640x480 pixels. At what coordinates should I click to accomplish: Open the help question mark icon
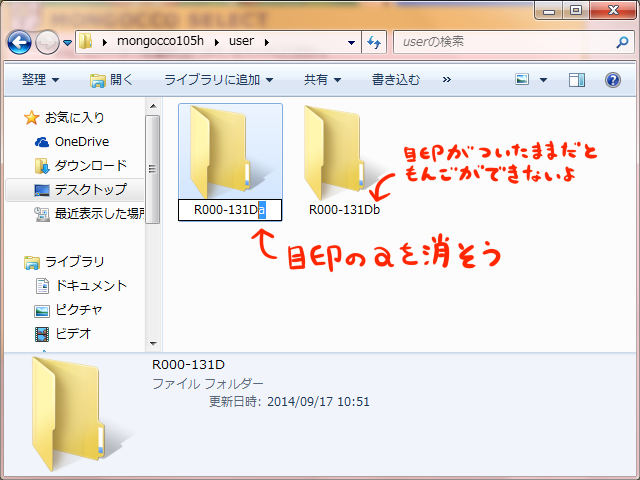(x=611, y=79)
